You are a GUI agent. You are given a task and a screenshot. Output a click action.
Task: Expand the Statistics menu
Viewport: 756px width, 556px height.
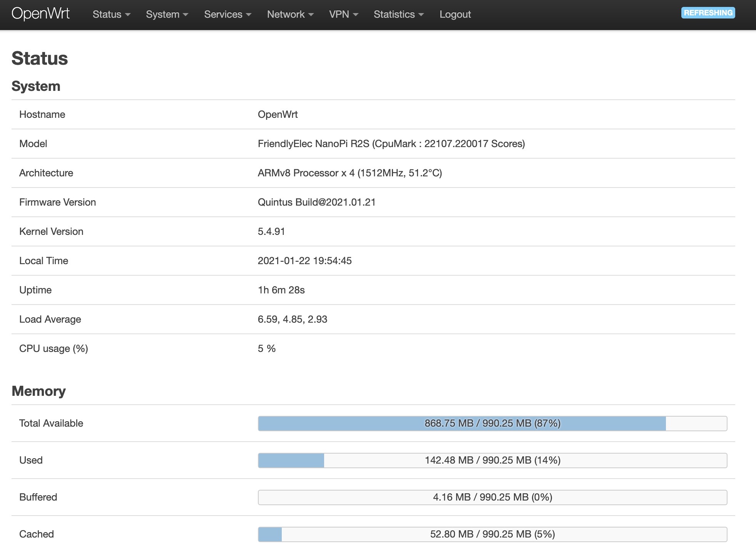(x=398, y=14)
